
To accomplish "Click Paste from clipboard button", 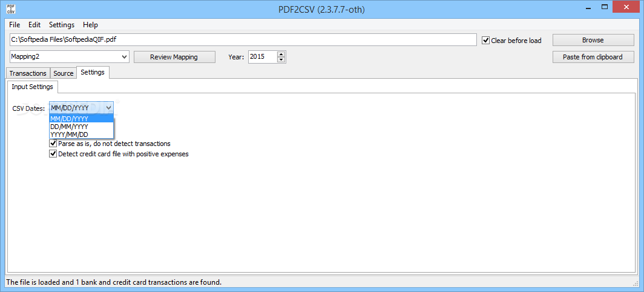I will tap(593, 57).
